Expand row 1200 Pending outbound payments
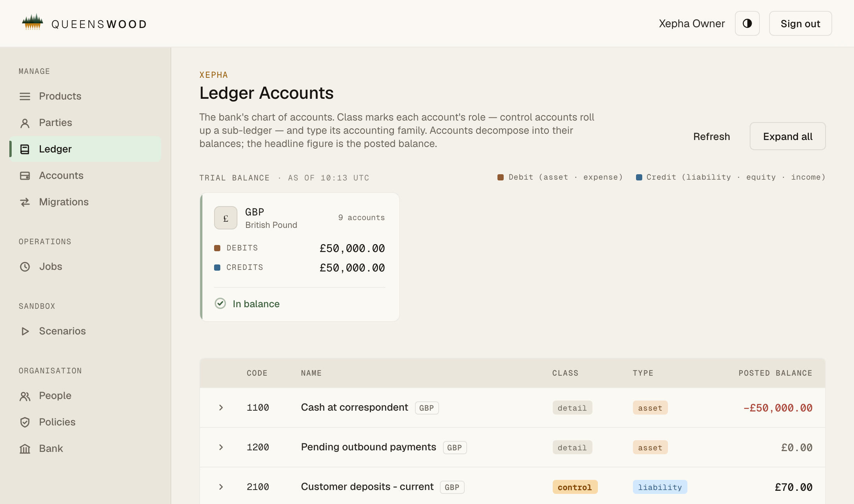The width and height of the screenshot is (854, 504). (x=221, y=447)
